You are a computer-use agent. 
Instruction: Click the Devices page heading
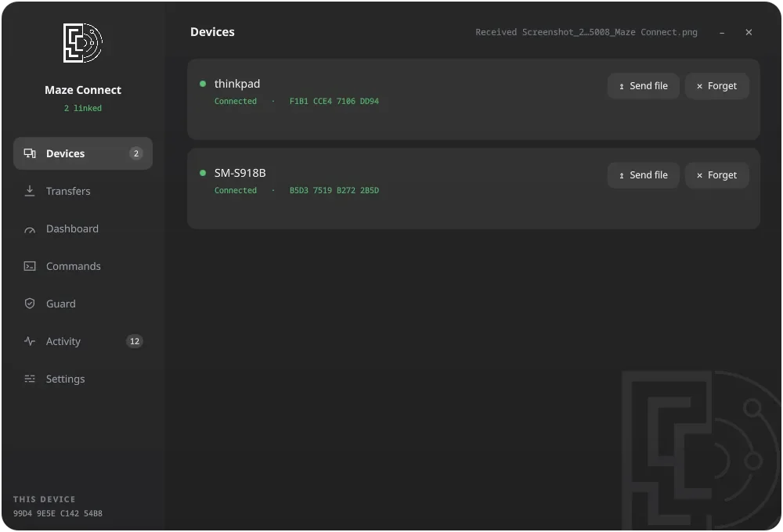click(x=212, y=32)
